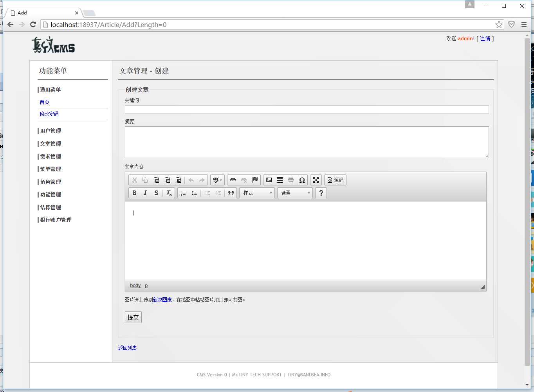This screenshot has width=534, height=392.
Task: Click the shield extension icon
Action: [x=511, y=24]
